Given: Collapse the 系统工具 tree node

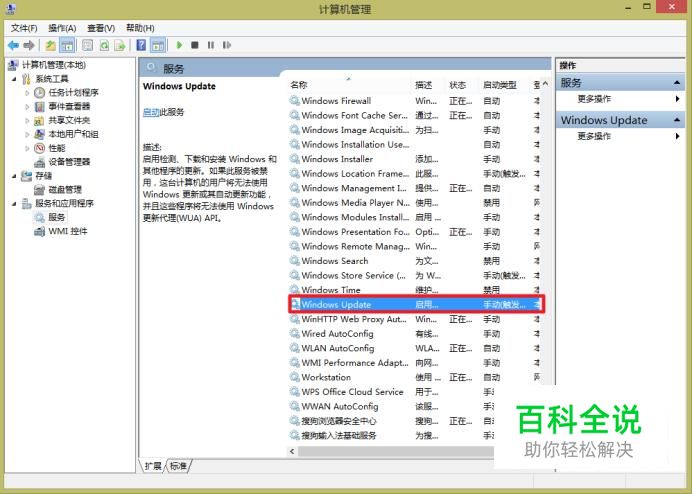Looking at the screenshot, I should [14, 79].
